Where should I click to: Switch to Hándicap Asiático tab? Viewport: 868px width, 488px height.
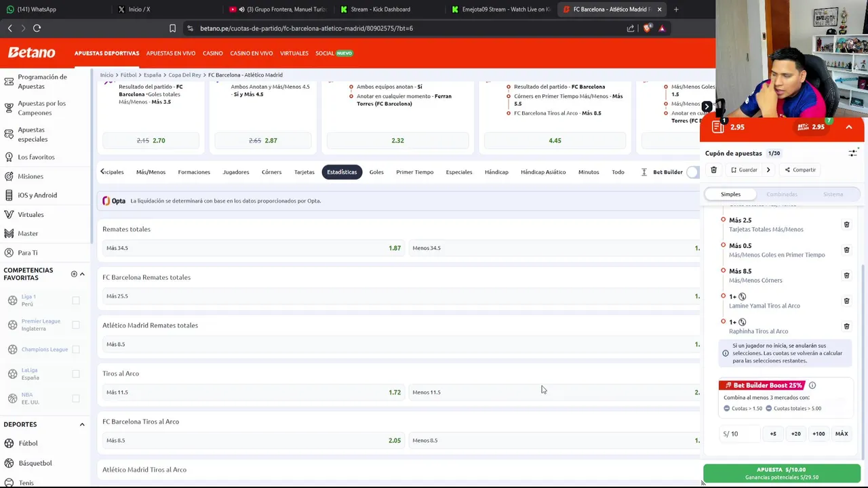543,172
